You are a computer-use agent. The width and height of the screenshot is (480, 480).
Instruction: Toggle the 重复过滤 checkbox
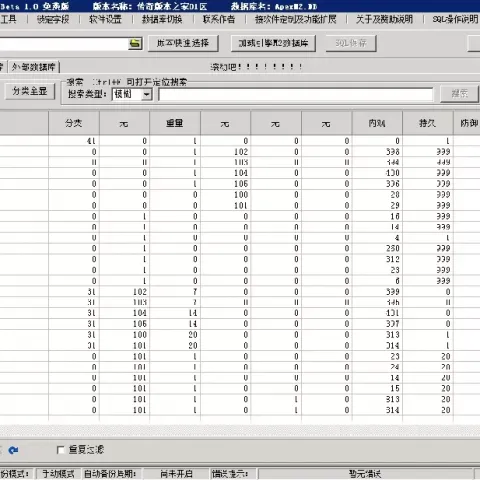(61, 450)
